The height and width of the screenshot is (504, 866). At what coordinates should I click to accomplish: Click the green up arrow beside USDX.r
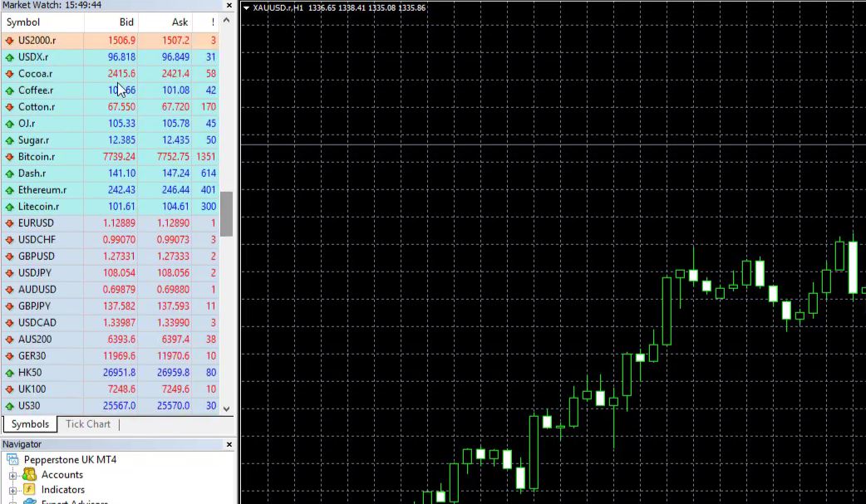[x=9, y=57]
